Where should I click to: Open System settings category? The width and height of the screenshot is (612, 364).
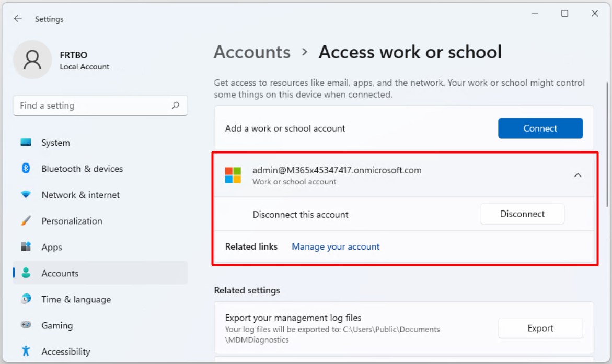click(56, 143)
